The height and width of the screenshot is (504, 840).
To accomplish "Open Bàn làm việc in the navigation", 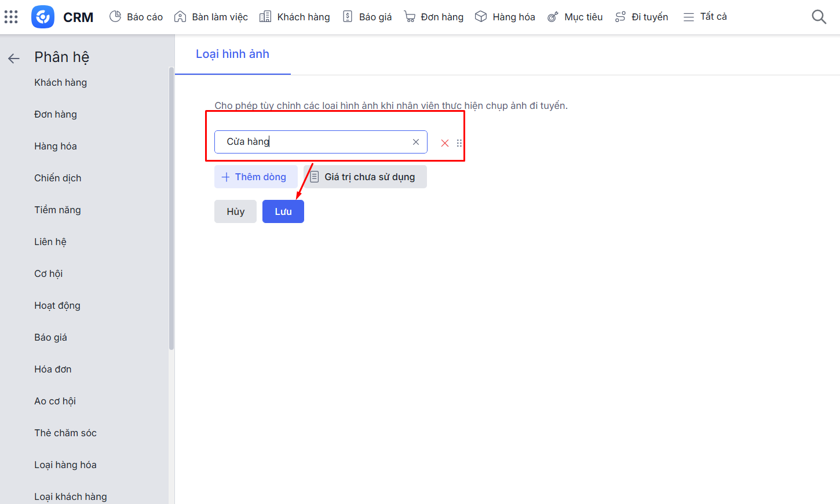I will coord(211,17).
